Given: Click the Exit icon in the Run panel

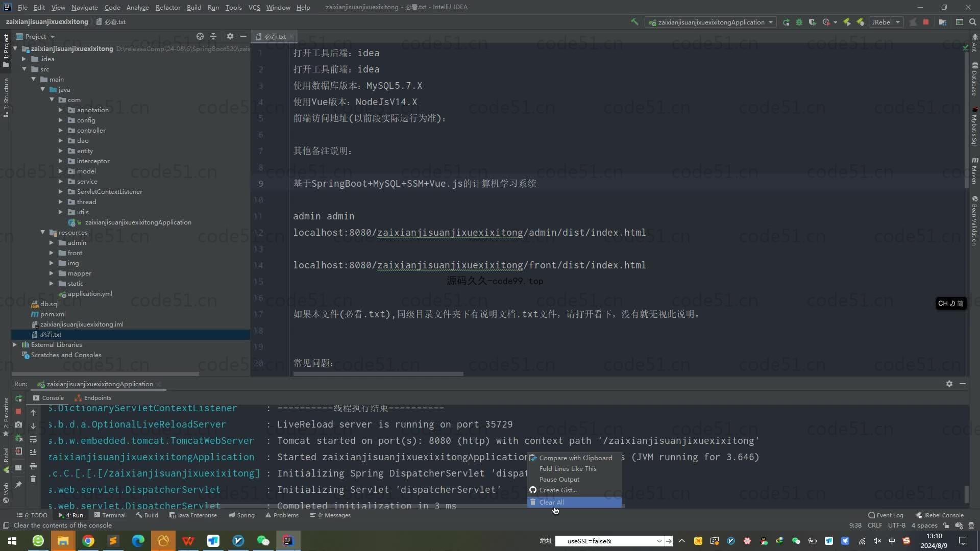Looking at the screenshot, I should point(18,451).
